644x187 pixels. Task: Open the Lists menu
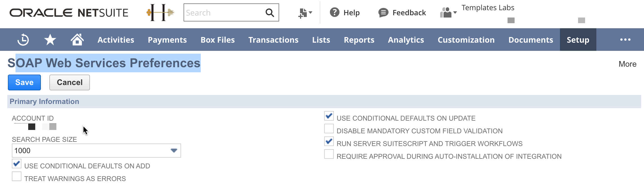pyautogui.click(x=321, y=40)
